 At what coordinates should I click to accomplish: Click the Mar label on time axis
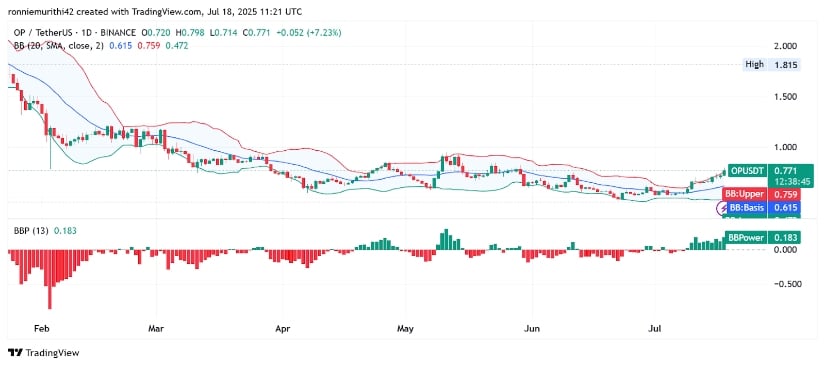[156, 329]
